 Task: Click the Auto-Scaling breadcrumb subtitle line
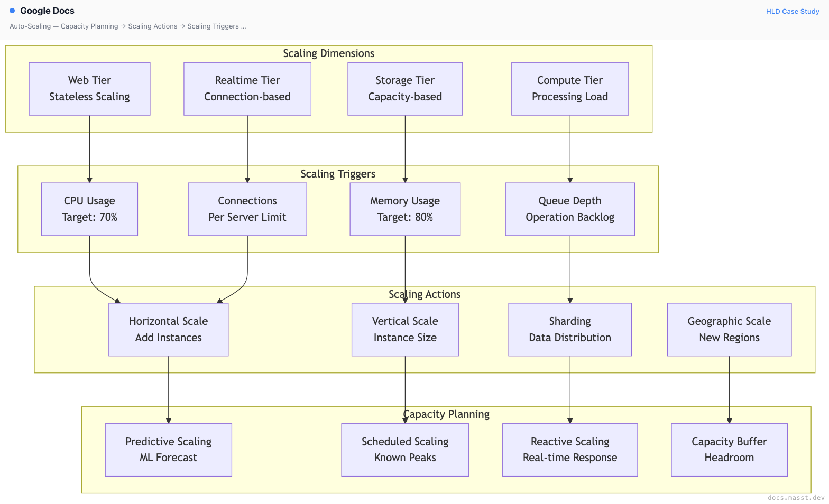tap(128, 26)
